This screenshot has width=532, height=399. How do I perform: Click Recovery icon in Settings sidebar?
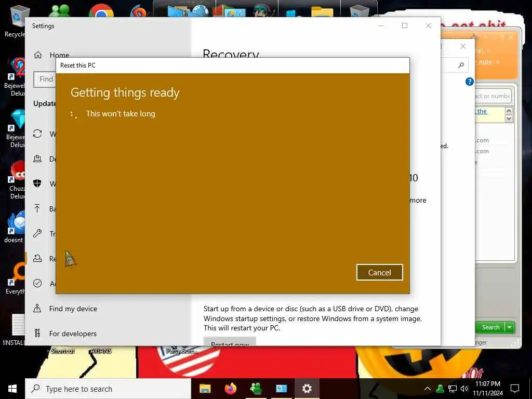(x=37, y=259)
